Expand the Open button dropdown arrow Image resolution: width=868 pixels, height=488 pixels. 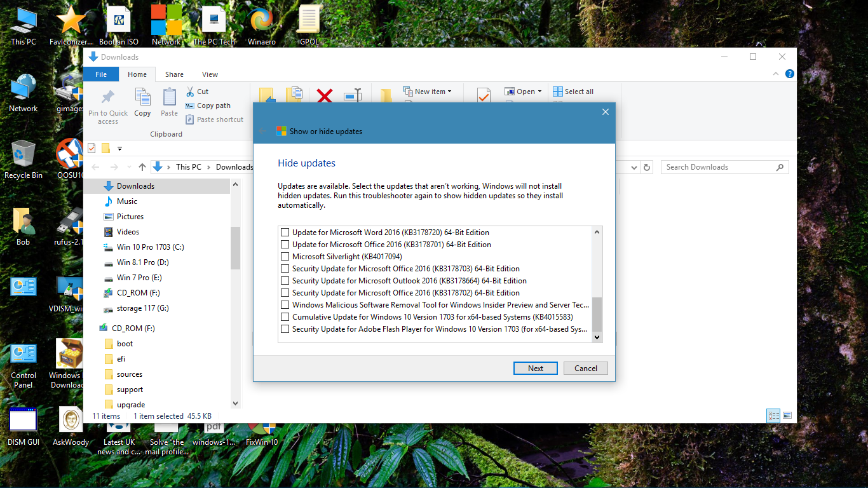tap(539, 91)
